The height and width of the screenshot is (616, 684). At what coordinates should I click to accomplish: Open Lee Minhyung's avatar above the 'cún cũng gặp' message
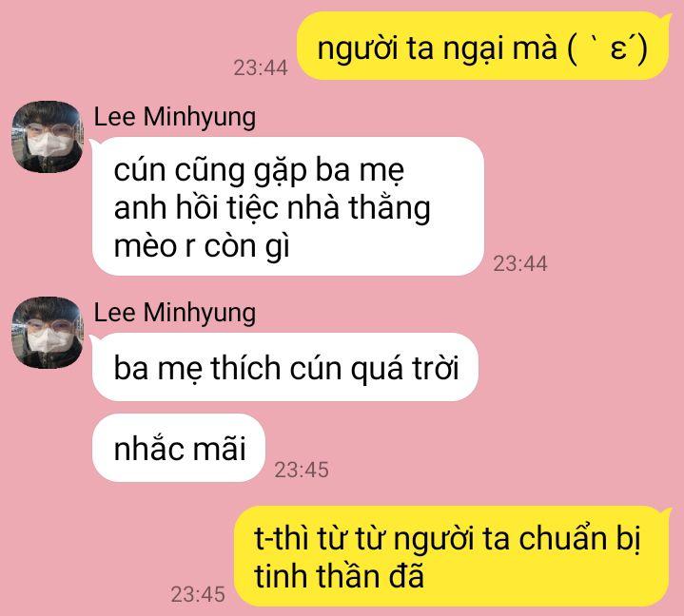(x=48, y=136)
